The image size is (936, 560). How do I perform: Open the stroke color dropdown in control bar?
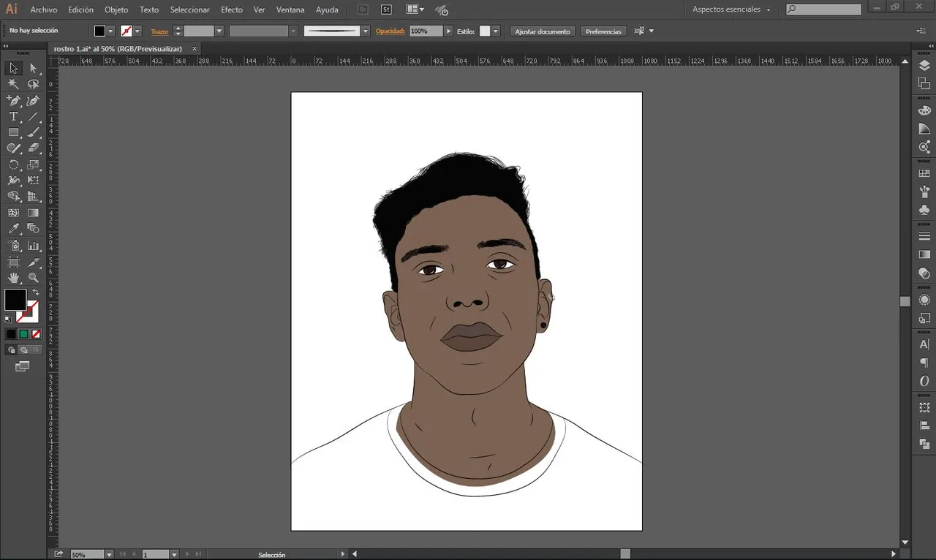point(137,31)
